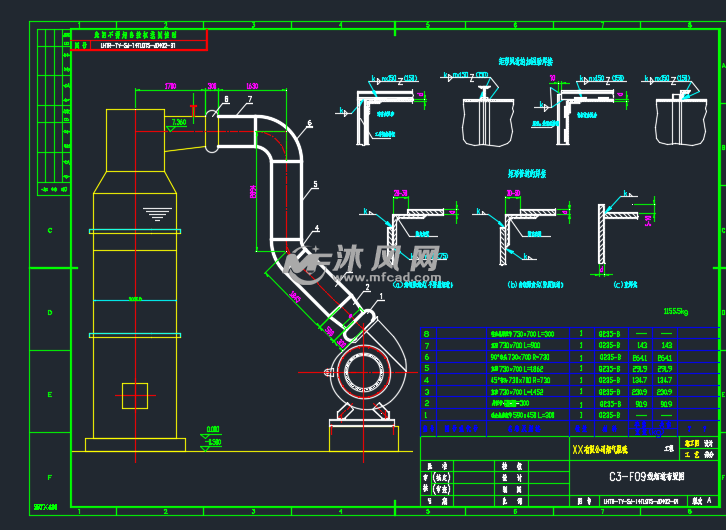Click part balloon number 7 on horizontal duct
Screen dimensions: 726x530
[x=250, y=100]
